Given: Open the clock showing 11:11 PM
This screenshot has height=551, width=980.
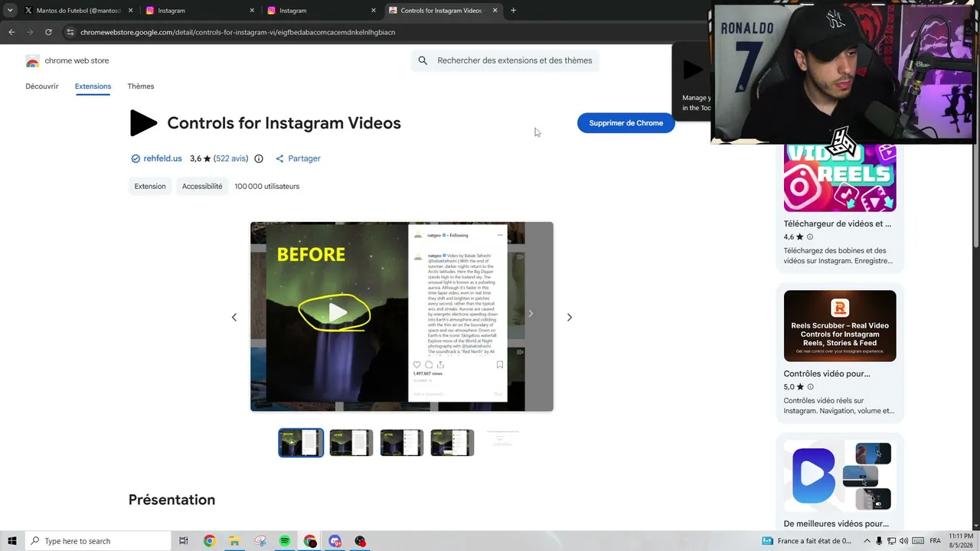Looking at the screenshot, I should pyautogui.click(x=960, y=541).
